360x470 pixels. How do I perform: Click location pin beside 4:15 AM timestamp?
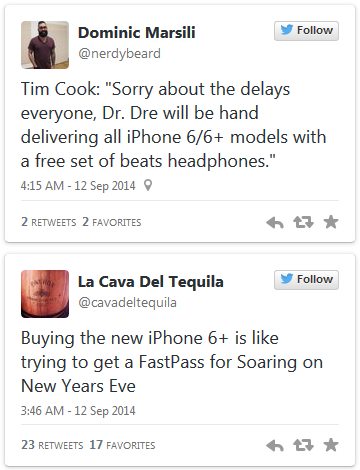click(148, 185)
